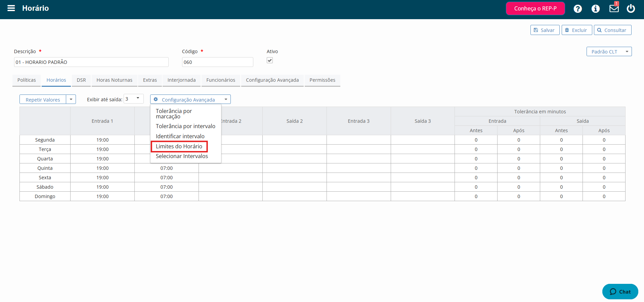The height and width of the screenshot is (302, 644).
Task: Click the Código input field
Action: (x=217, y=62)
